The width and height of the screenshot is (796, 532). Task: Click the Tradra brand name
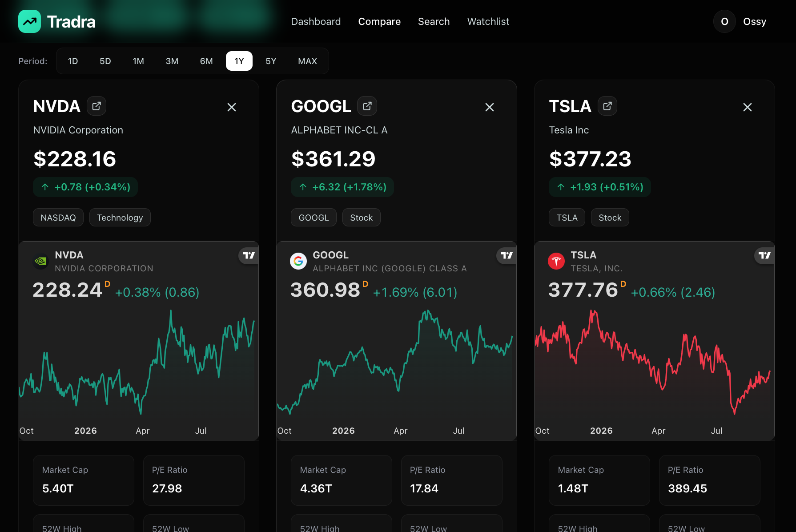point(71,21)
